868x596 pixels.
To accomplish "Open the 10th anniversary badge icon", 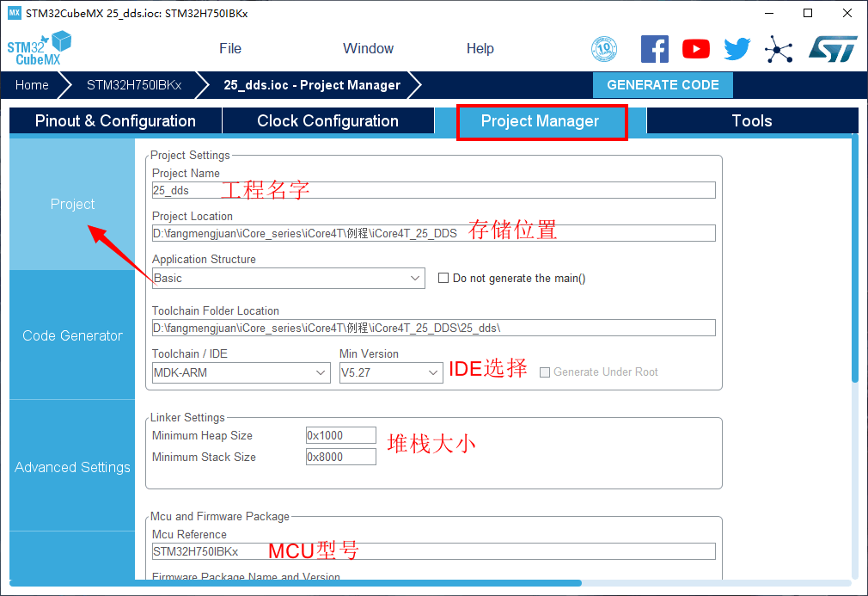I will point(604,49).
